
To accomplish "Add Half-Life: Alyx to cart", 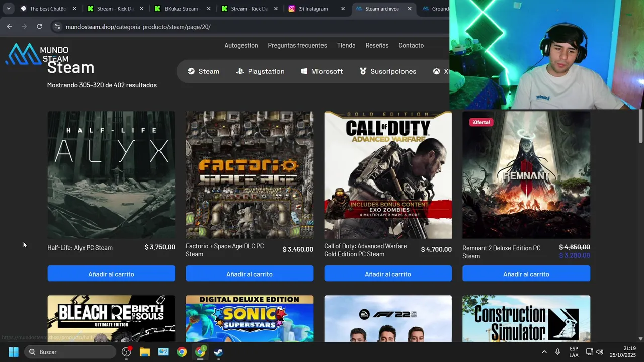I will click(111, 274).
